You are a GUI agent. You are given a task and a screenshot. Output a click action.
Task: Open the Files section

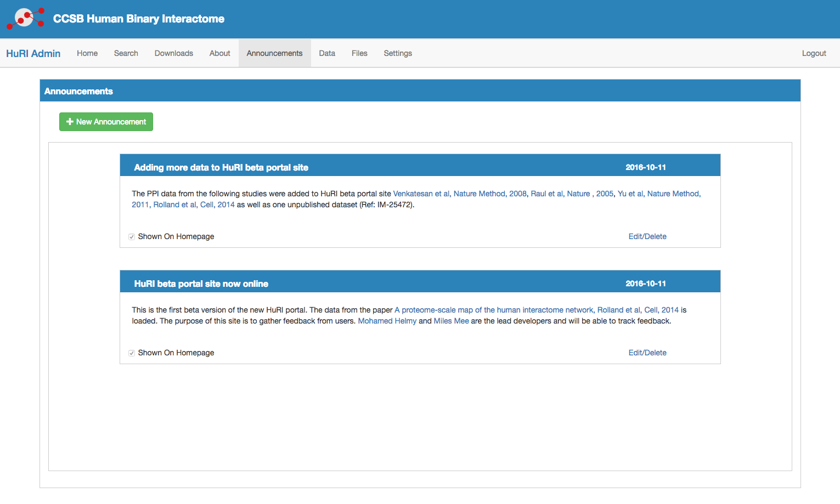pos(359,53)
